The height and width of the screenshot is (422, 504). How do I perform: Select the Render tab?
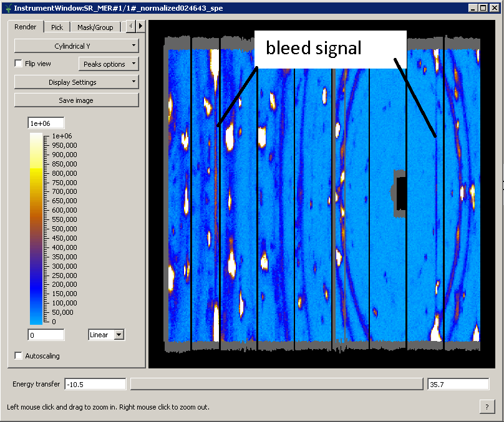tap(26, 27)
